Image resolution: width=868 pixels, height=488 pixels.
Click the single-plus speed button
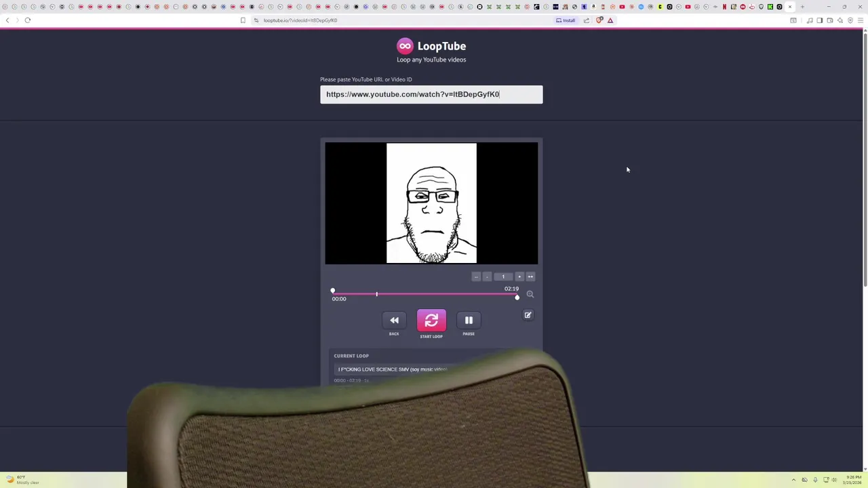pyautogui.click(x=519, y=277)
